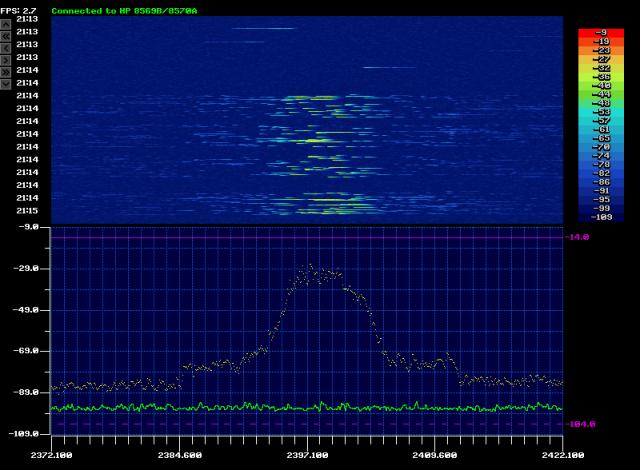640x470 pixels.
Task: Click the -89.0 amplitude axis label
Action: (27, 392)
